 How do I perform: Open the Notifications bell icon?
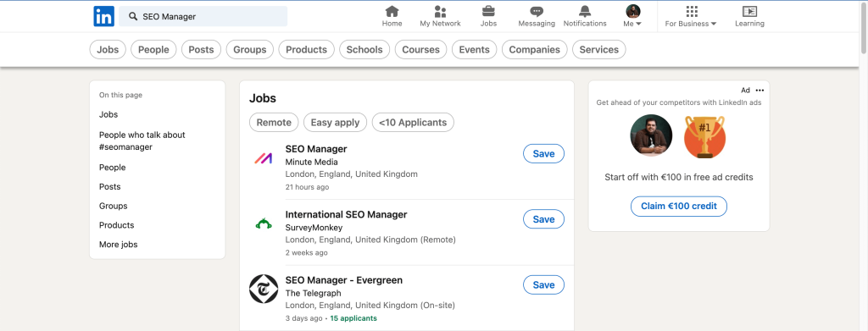point(585,12)
